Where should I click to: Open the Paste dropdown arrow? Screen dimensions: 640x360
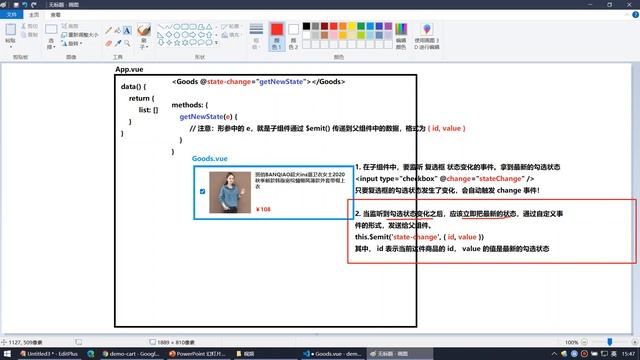pos(11,46)
